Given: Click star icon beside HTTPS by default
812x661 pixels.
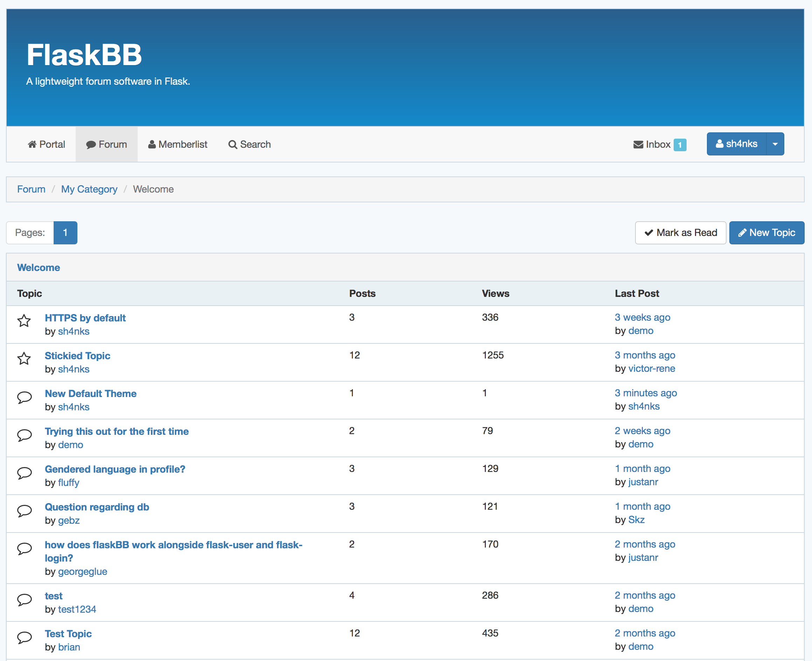Looking at the screenshot, I should [x=24, y=321].
